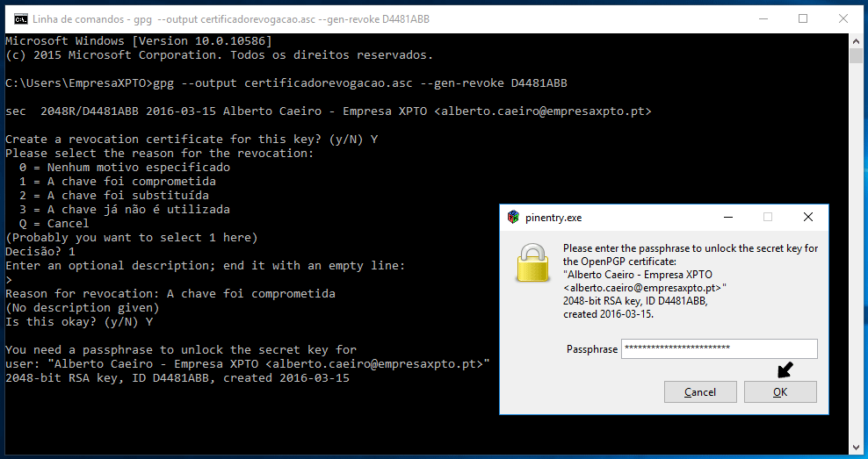This screenshot has height=459, width=868.
Task: Click the Command Prompt icon in title bar
Action: [20, 19]
